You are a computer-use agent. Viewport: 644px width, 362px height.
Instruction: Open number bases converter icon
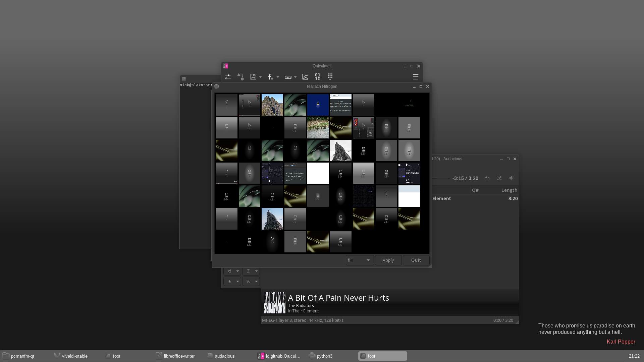pos(317,77)
